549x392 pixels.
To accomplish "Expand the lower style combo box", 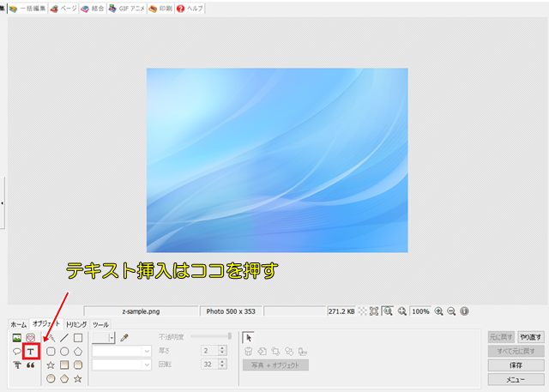I will (x=147, y=365).
